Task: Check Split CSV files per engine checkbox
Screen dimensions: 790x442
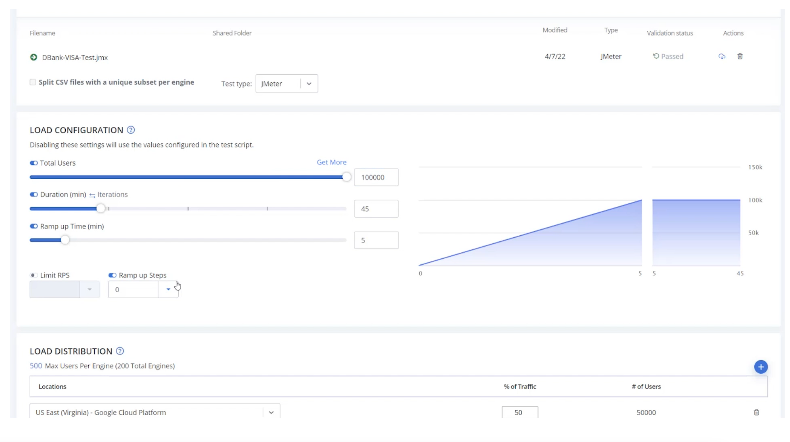Action: [x=33, y=82]
